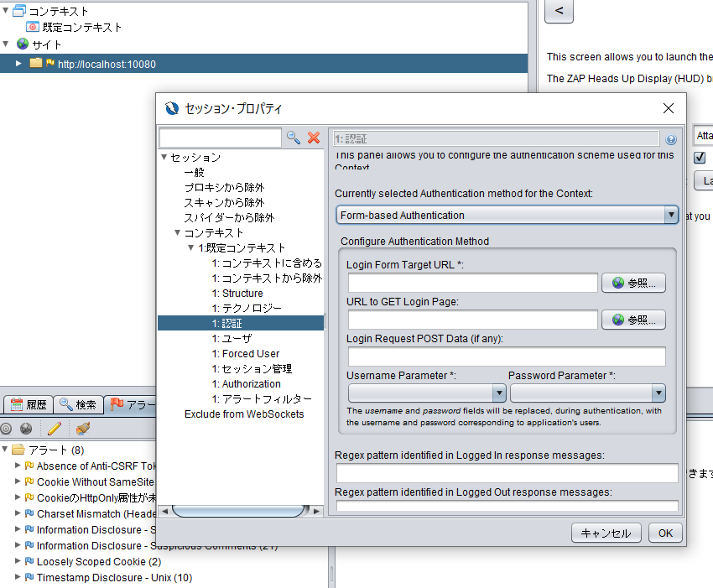
Task: Click the コンテキスト windows icon in tree
Action: click(19, 10)
